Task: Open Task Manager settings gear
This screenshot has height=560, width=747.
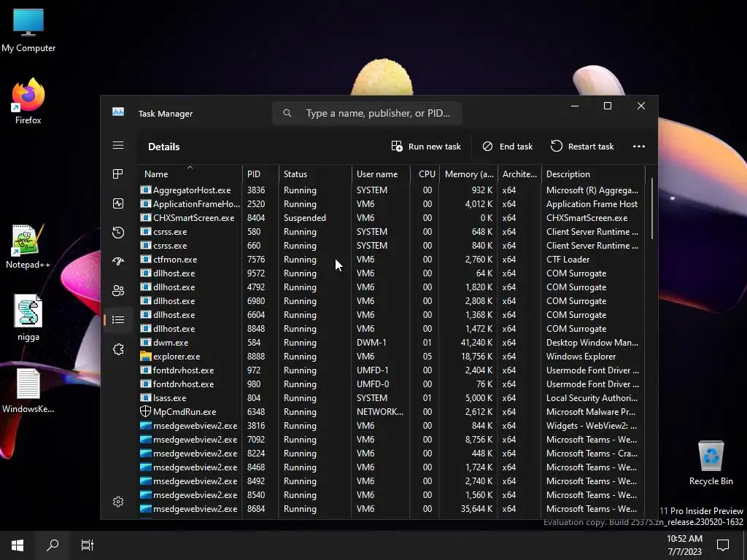Action: click(118, 502)
